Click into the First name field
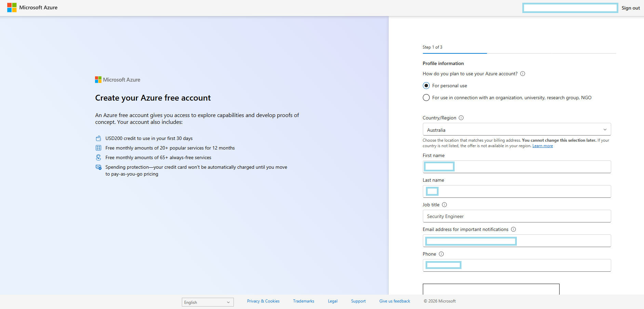This screenshot has width=644, height=309. click(x=517, y=167)
